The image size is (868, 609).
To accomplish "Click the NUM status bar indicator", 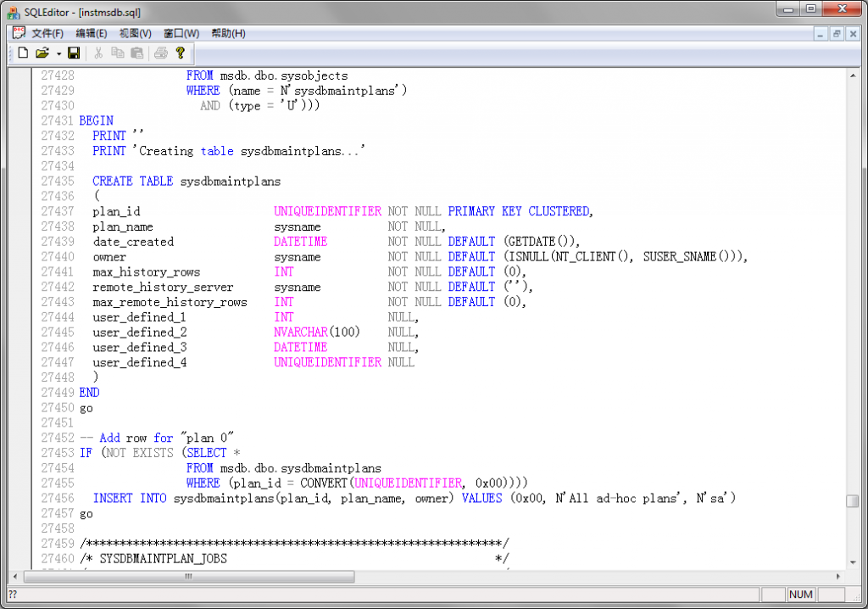I will [x=801, y=595].
